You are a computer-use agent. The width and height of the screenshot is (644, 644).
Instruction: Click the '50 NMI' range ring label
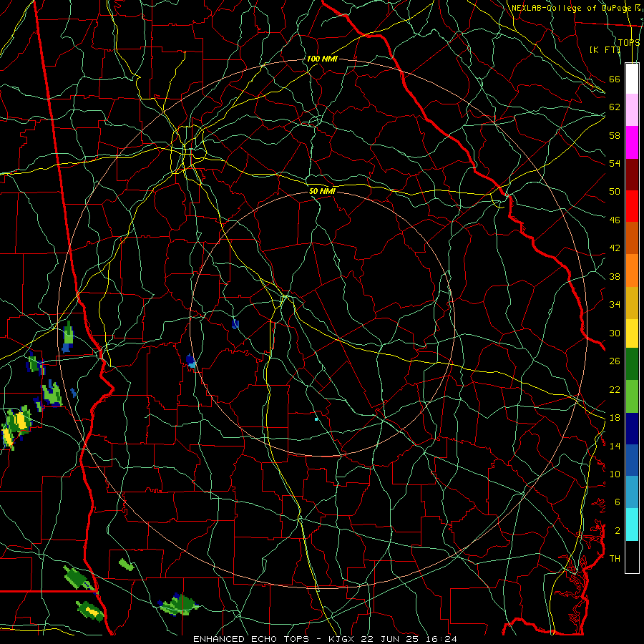tap(323, 191)
